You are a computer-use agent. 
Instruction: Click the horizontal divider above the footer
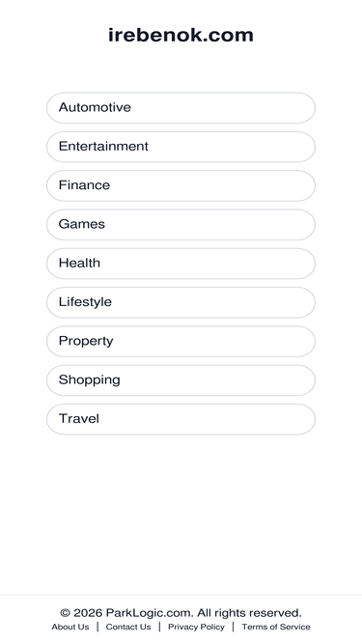181,595
